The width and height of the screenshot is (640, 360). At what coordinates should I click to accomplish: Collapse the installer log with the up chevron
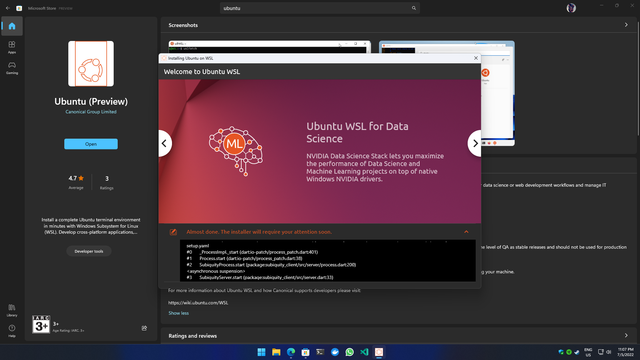click(x=466, y=232)
